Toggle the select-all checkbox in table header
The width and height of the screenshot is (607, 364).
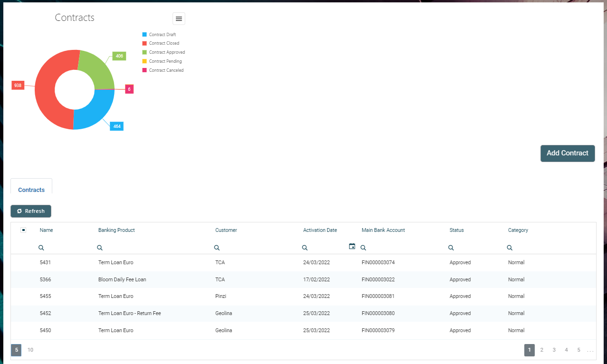23,230
